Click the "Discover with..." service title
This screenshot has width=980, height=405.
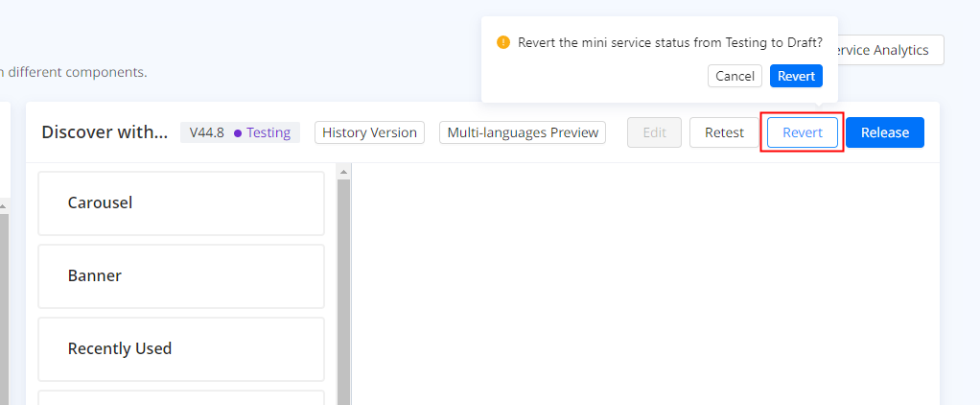[x=105, y=132]
